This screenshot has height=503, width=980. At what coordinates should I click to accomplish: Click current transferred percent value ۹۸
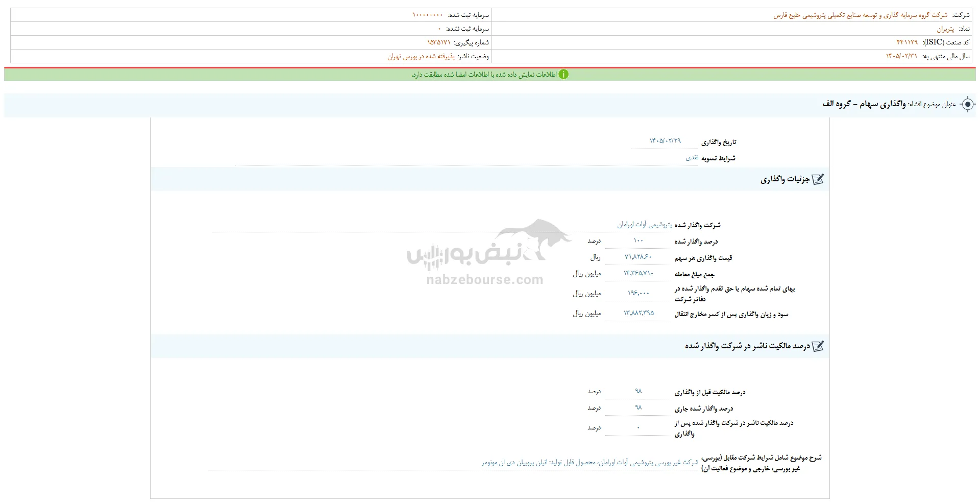[638, 408]
